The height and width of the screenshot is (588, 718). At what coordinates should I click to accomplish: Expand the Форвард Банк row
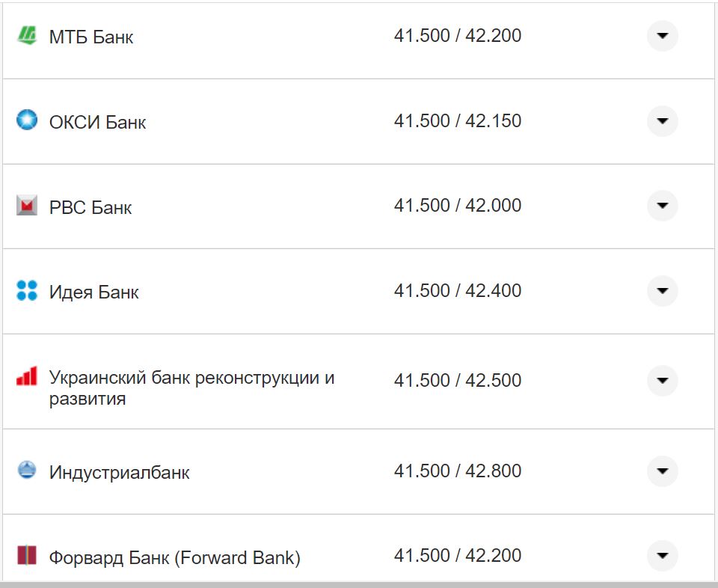coord(662,556)
